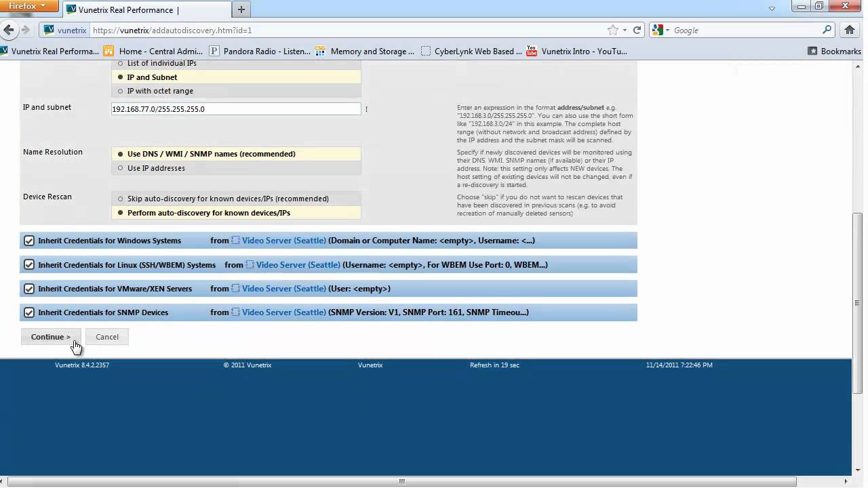Image resolution: width=868 pixels, height=488 pixels.
Task: Click the vertical scrollbar down arrow
Action: (858, 470)
